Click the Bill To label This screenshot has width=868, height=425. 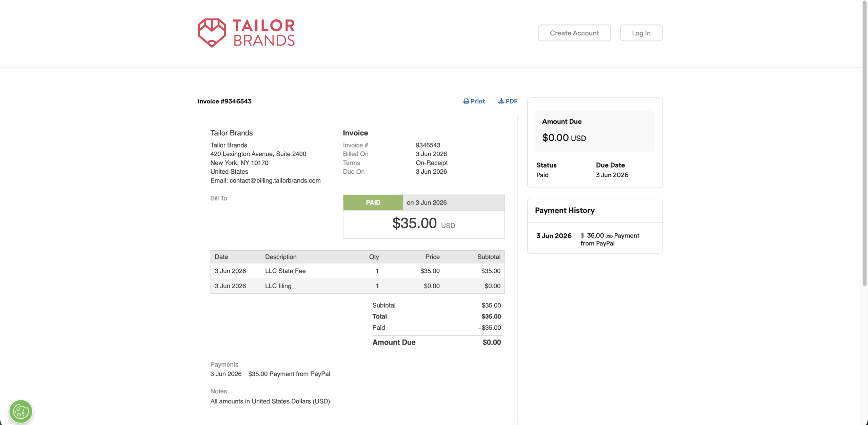219,198
